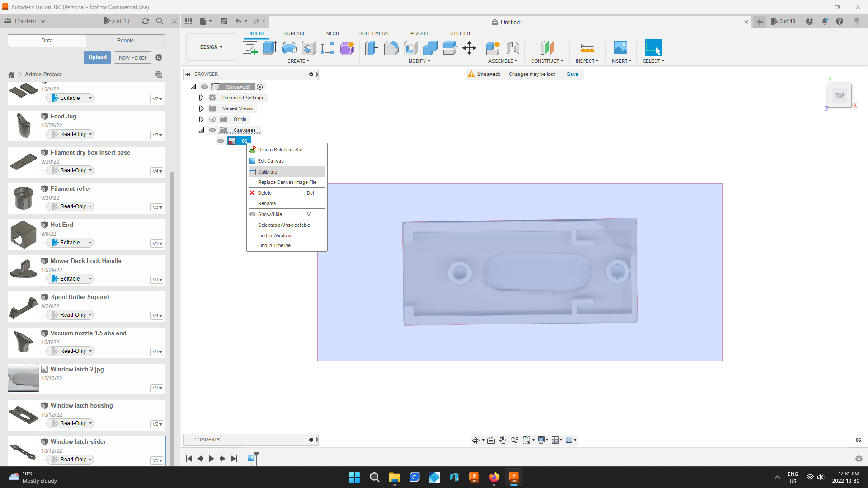Activate the Pan tool in navigation bar

pyautogui.click(x=503, y=440)
